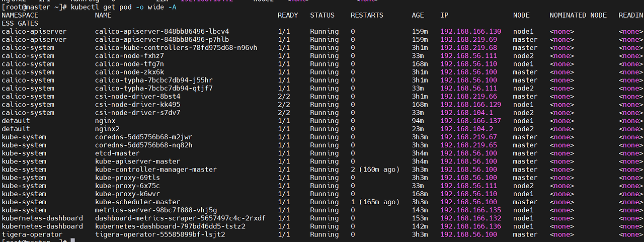This screenshot has height=242, width=644.
Task: Select IP address 192.168.166.135
Action: [x=471, y=210]
